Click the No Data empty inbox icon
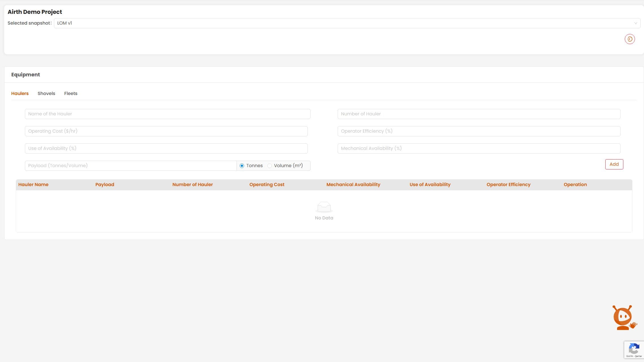This screenshot has height=362, width=644. 324,207
